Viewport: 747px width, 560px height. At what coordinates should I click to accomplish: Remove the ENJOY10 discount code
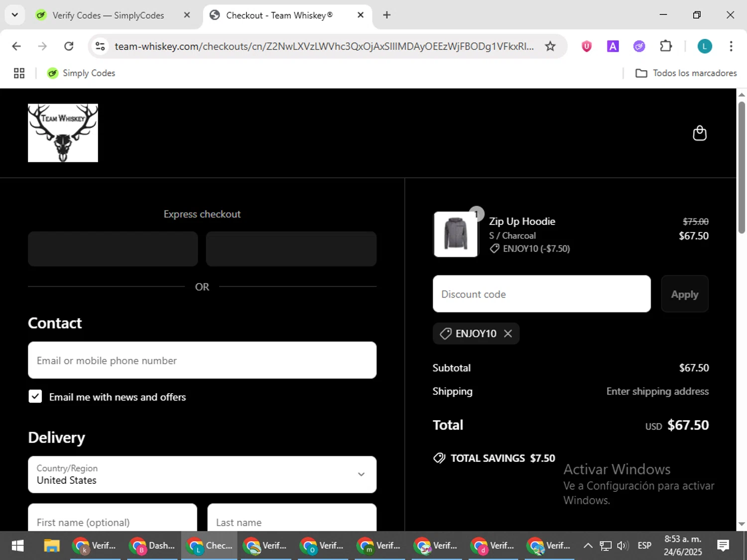click(x=508, y=334)
